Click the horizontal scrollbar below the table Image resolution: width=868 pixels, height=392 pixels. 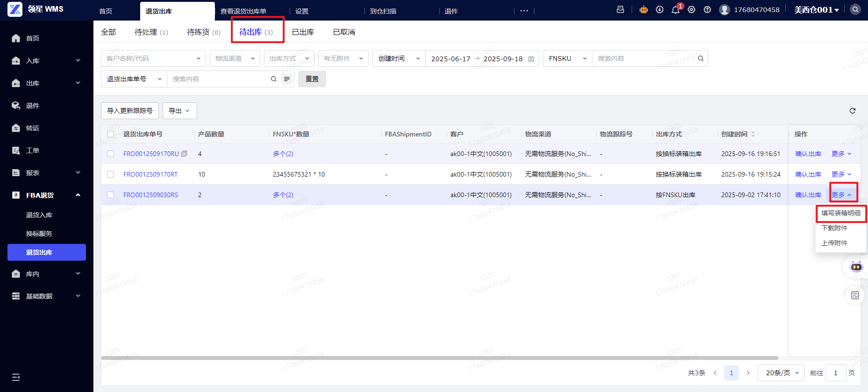pos(439,358)
